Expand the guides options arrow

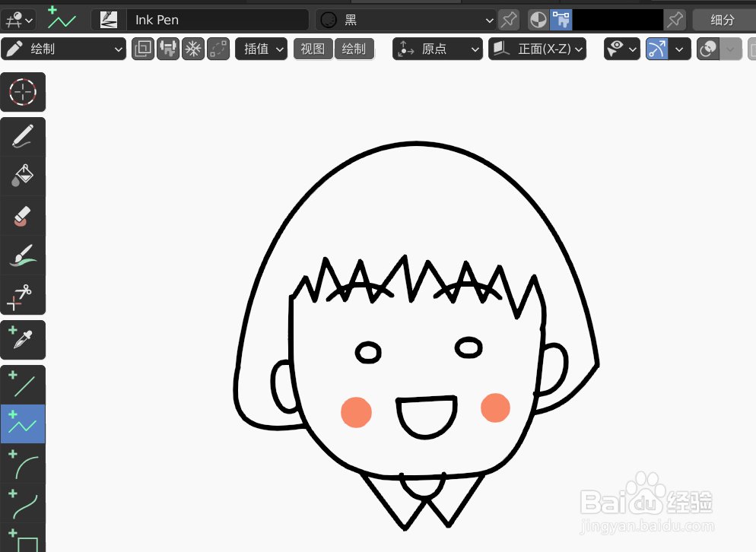(x=680, y=49)
